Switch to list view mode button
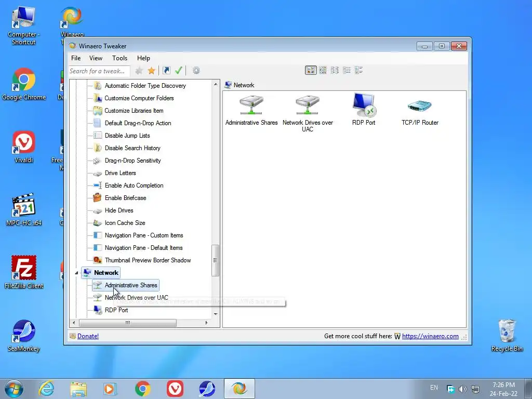 pos(335,70)
